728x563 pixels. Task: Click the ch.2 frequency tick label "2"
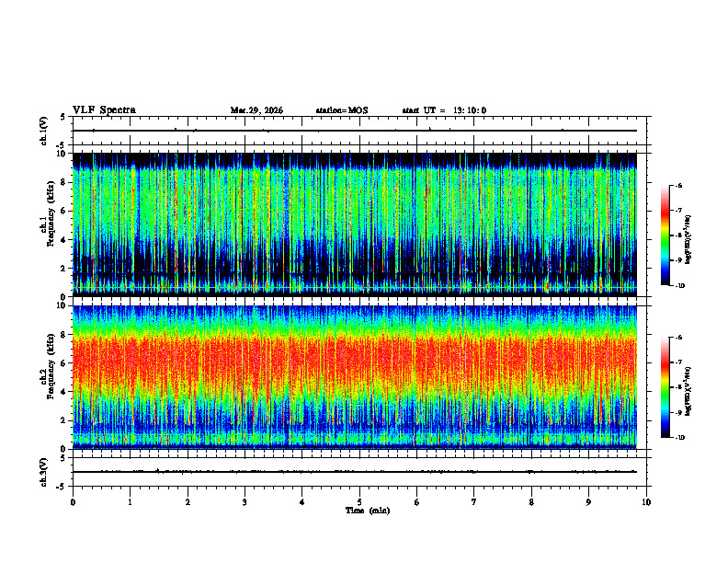(x=63, y=420)
